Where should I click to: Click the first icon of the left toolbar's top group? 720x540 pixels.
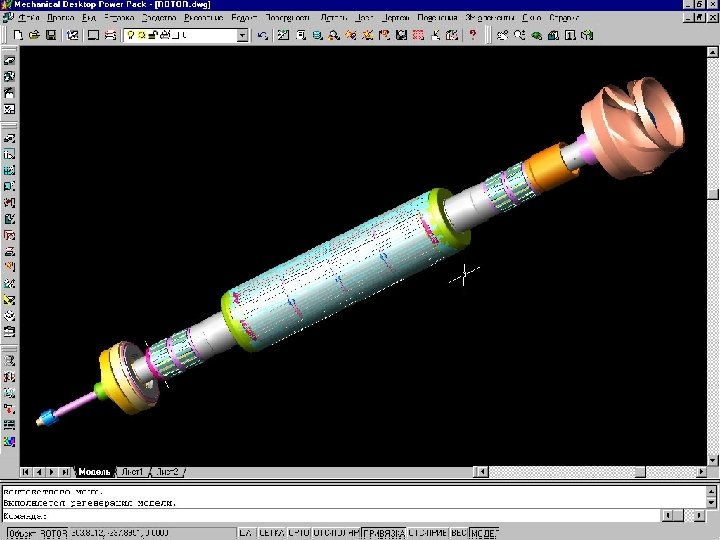pos(9,60)
